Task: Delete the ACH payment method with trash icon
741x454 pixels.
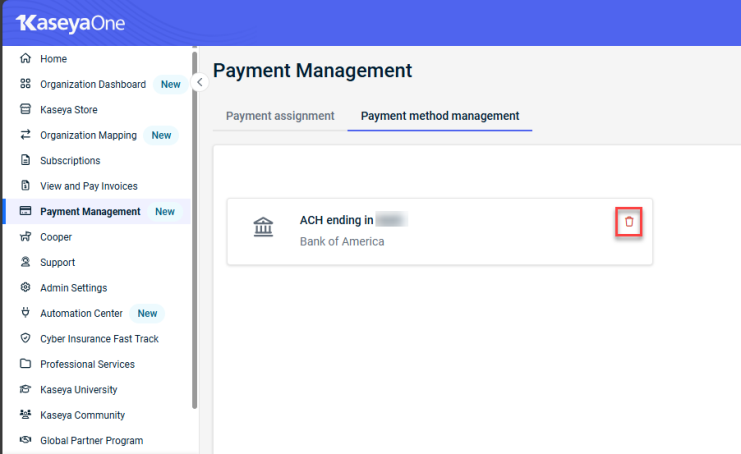Action: tap(629, 222)
